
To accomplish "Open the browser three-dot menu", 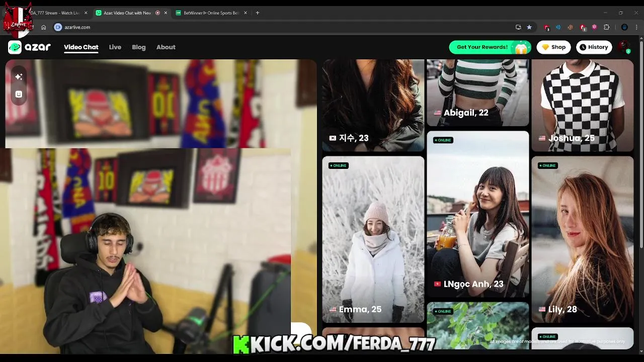I will [x=637, y=27].
